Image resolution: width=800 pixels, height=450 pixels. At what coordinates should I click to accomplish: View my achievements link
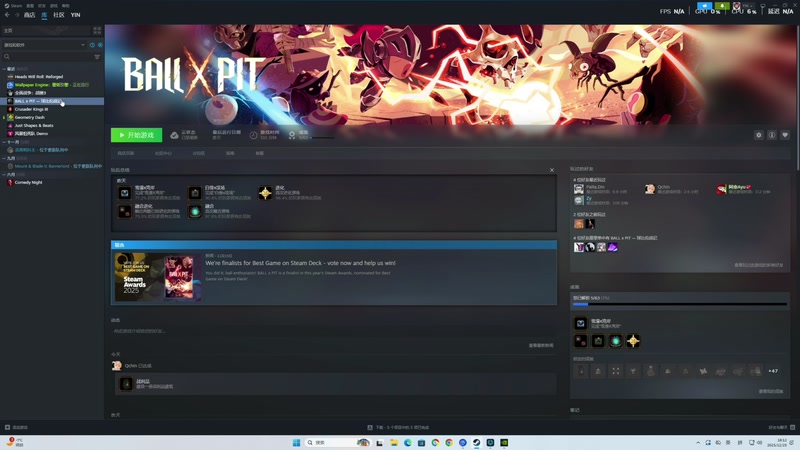(770, 391)
